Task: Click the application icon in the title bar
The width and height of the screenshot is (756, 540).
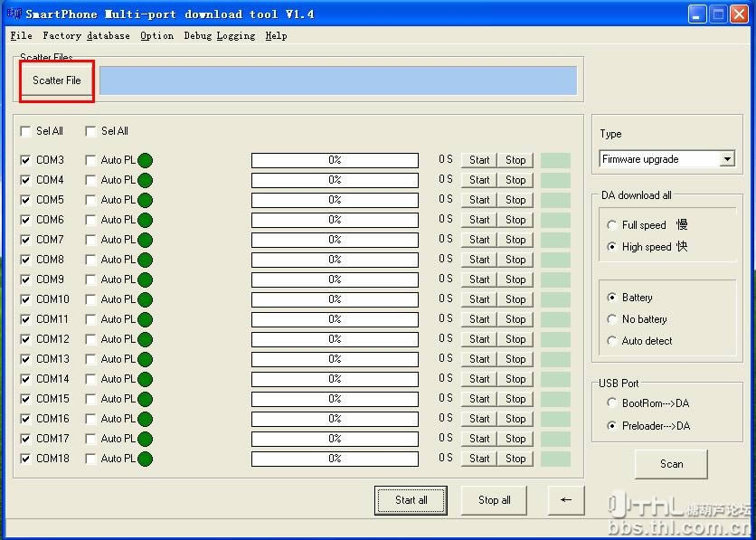Action: (13, 14)
